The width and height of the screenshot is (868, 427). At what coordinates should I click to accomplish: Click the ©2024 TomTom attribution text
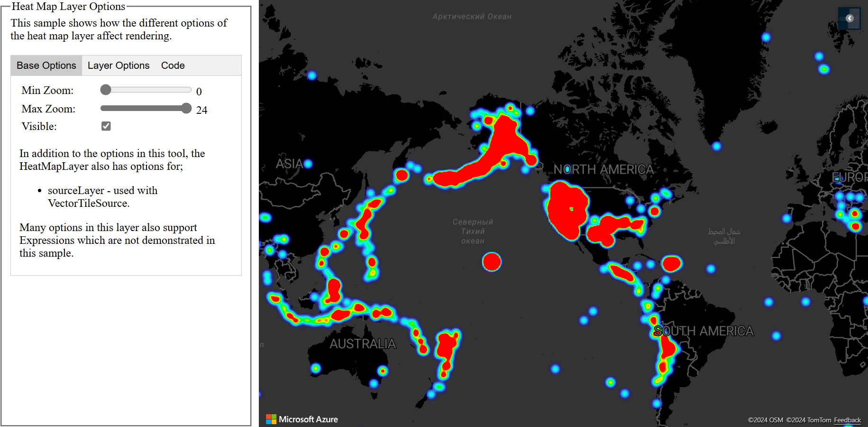pyautogui.click(x=807, y=420)
